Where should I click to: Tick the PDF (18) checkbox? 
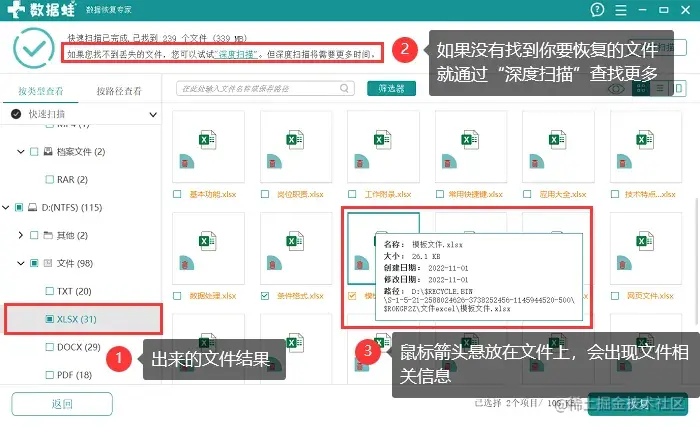coord(50,375)
